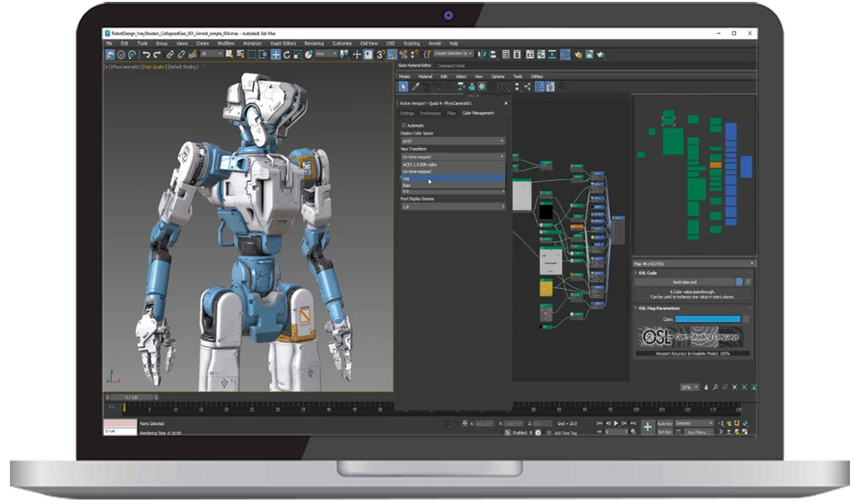Collapse the OSL Code rollout
Viewport: 859px width, 504px height.
[647, 273]
